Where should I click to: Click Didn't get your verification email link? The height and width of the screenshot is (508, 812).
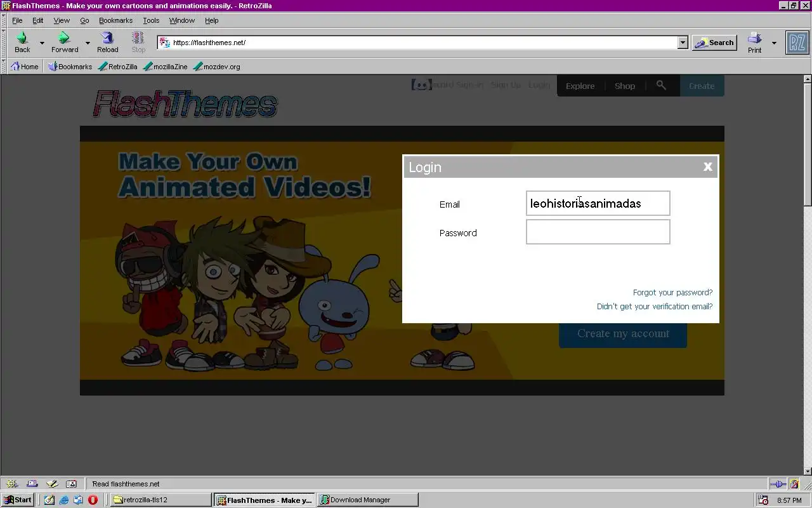[655, 307]
